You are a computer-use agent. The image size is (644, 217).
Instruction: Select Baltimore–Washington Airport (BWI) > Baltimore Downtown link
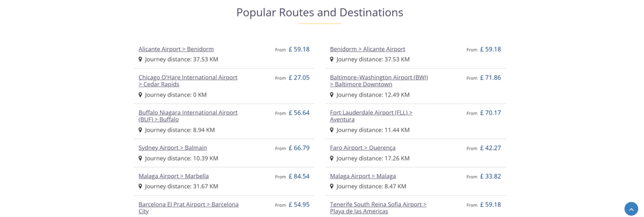(379, 81)
